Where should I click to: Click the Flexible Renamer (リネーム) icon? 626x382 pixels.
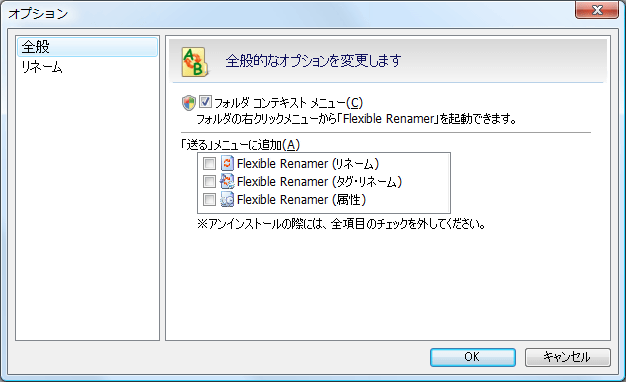227,163
